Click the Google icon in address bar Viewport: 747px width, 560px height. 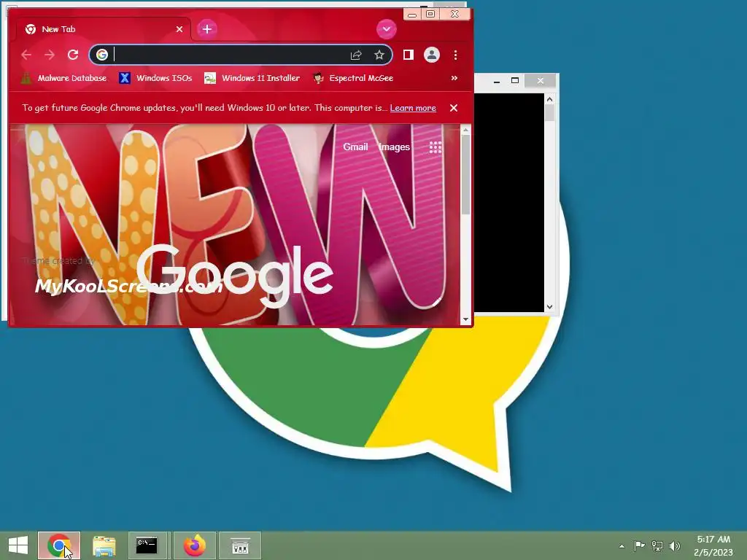[101, 55]
